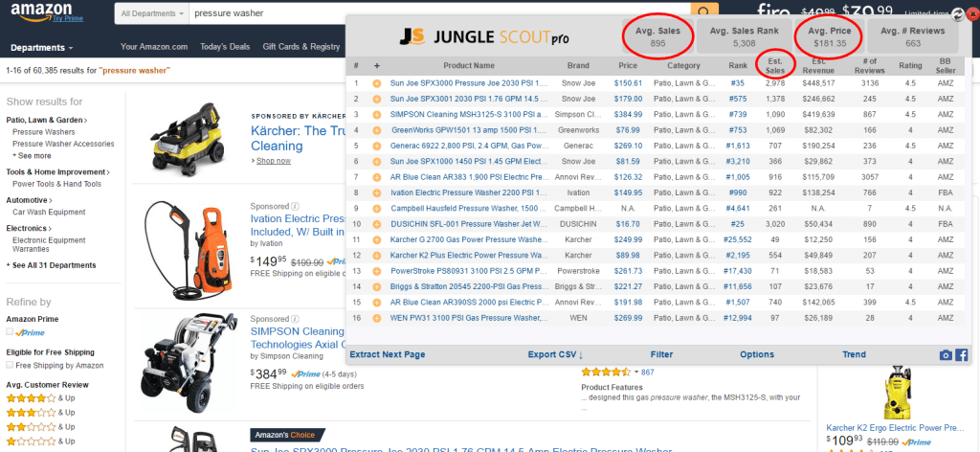This screenshot has height=452, width=980.
Task: Click Extract Next Page
Action: 388,354
